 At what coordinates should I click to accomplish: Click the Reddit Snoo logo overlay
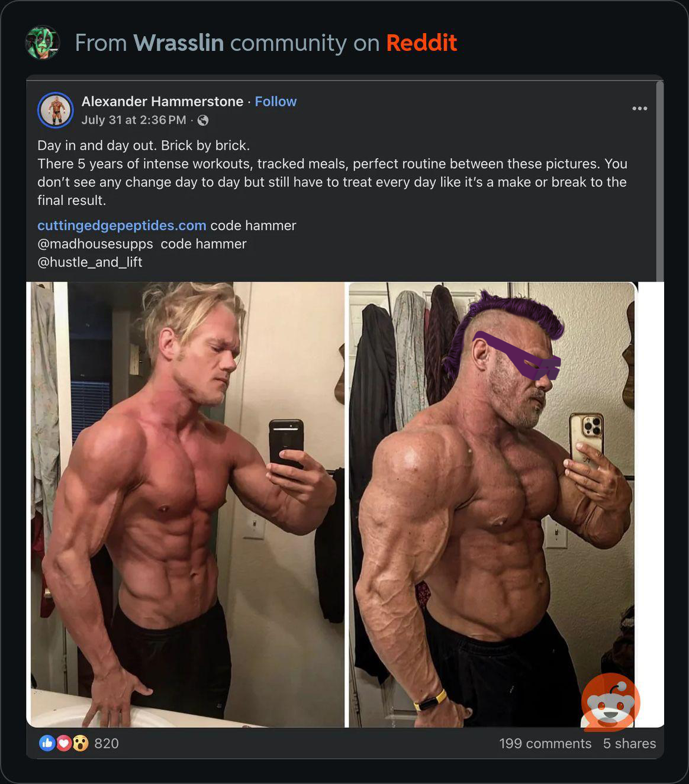point(611,702)
